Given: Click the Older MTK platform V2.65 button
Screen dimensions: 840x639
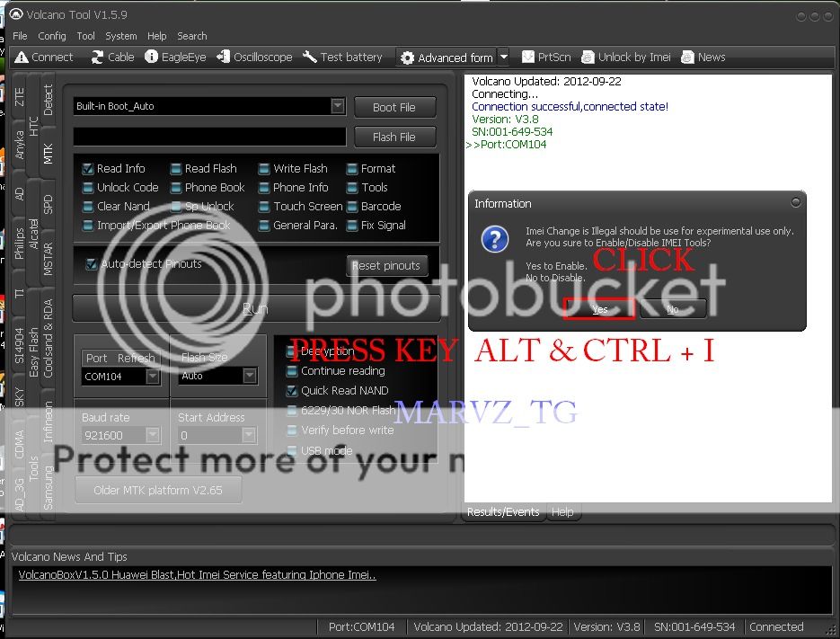Looking at the screenshot, I should (x=158, y=490).
